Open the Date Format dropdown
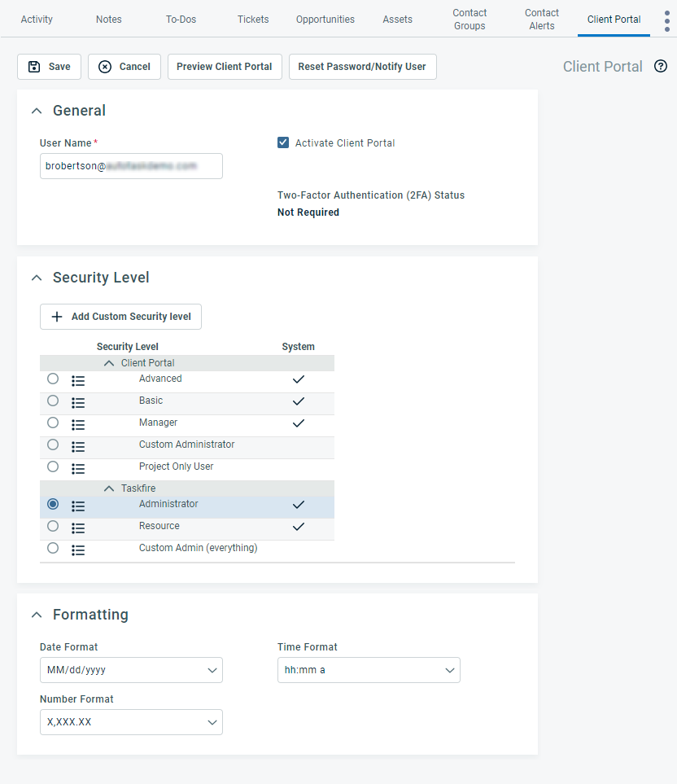 click(x=131, y=670)
